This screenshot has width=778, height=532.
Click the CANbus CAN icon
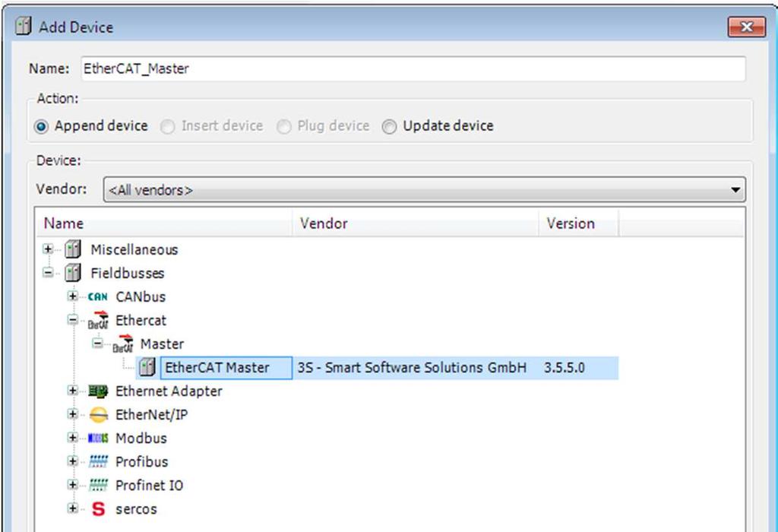pos(98,296)
